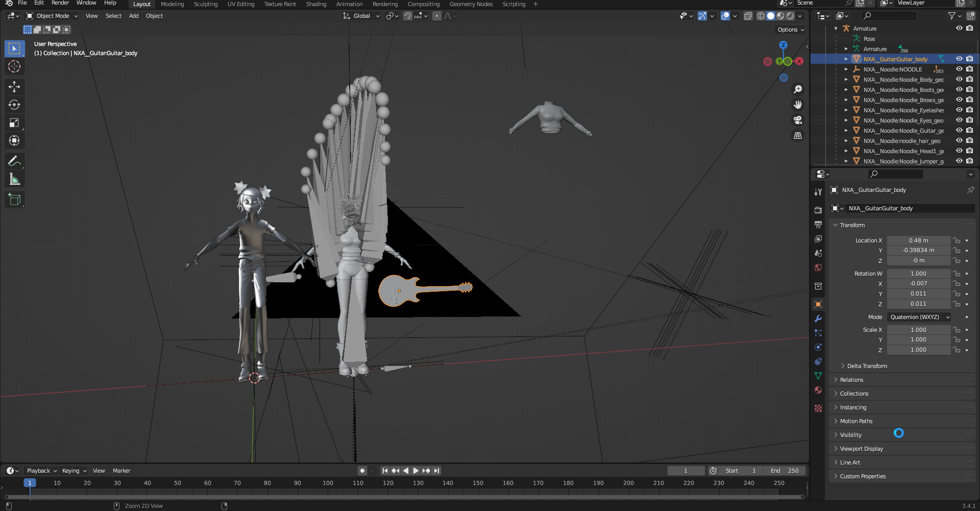Select the Add Cube tool
Screen dimensions: 980x511
click(14, 200)
